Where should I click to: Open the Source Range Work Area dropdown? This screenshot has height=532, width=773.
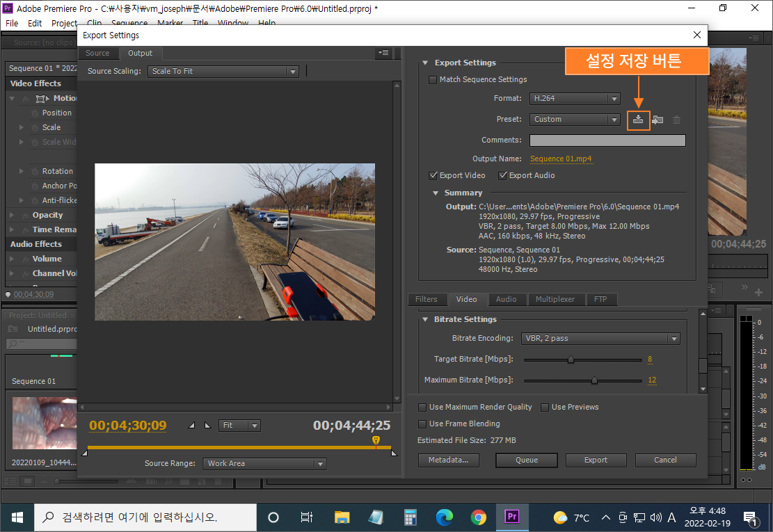(264, 464)
